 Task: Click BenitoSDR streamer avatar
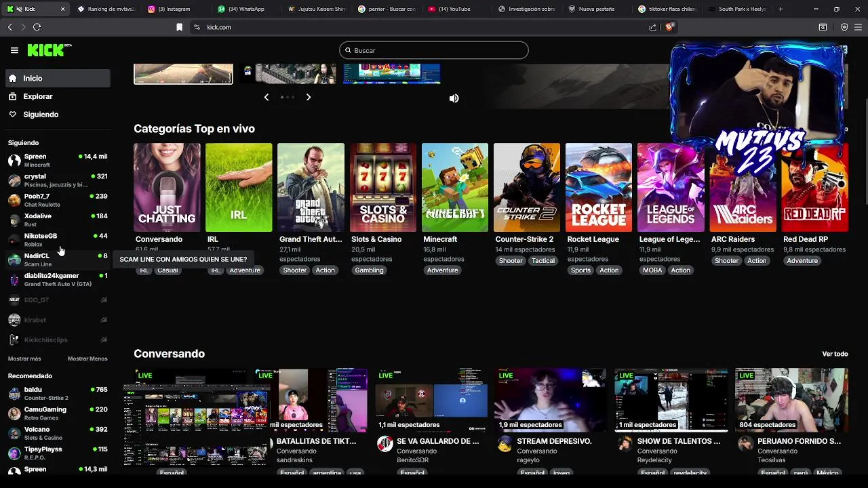[384, 445]
